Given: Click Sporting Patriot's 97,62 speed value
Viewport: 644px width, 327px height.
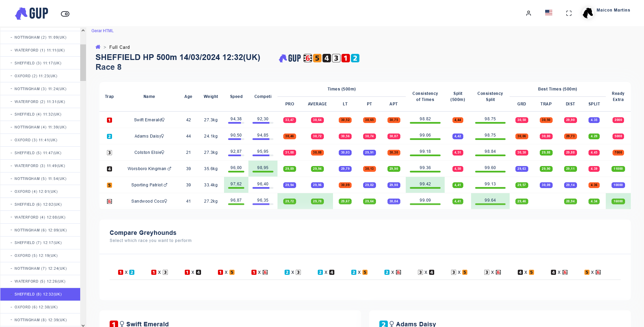Looking at the screenshot, I should [236, 184].
